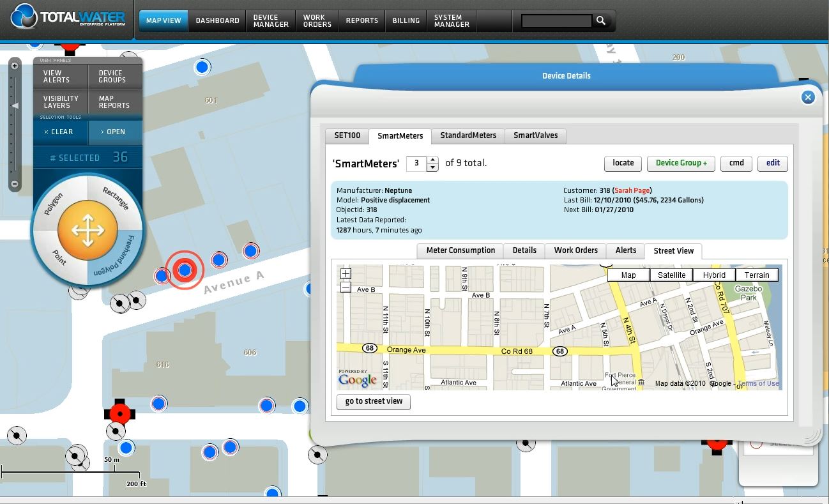The height and width of the screenshot is (504, 829).
Task: Switch street map to Terrain
Action: pyautogui.click(x=757, y=275)
